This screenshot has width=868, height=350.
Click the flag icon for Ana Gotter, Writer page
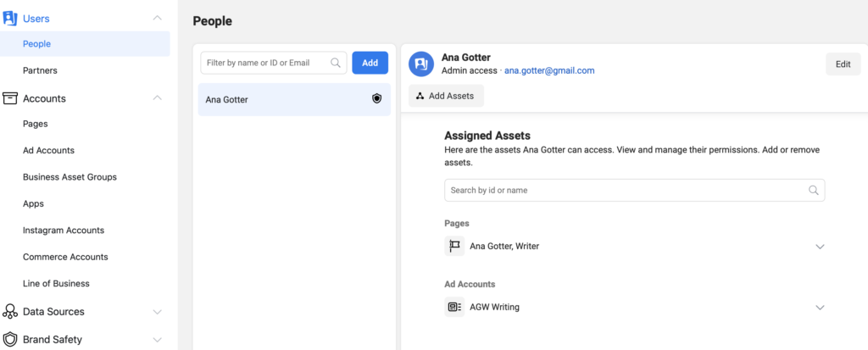pos(454,246)
